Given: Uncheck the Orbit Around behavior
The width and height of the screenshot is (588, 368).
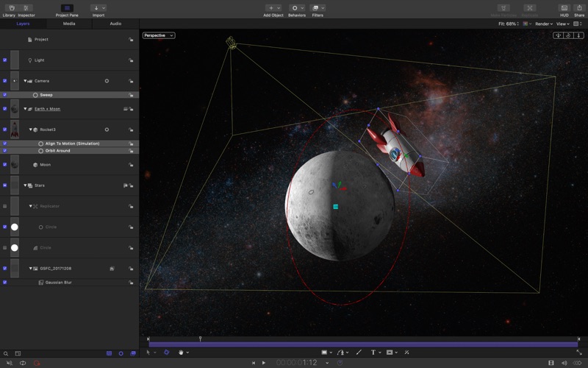Looking at the screenshot, I should coord(4,150).
